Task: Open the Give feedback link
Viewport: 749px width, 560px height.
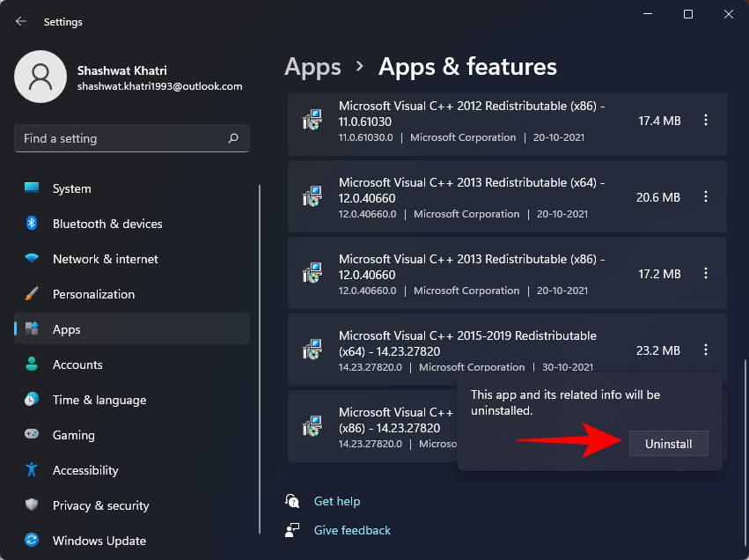Action: coord(352,530)
